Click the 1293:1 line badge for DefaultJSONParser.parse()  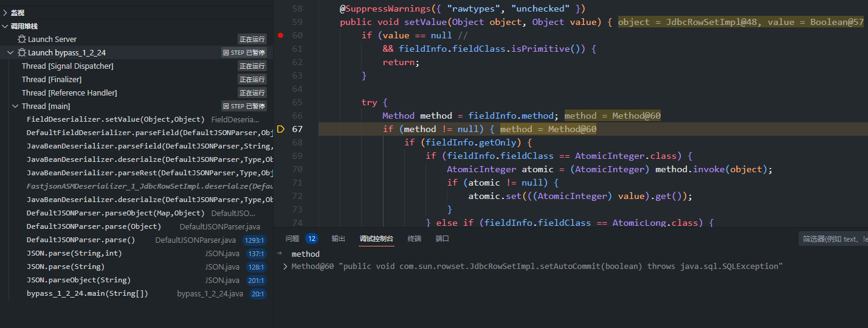tap(255, 240)
